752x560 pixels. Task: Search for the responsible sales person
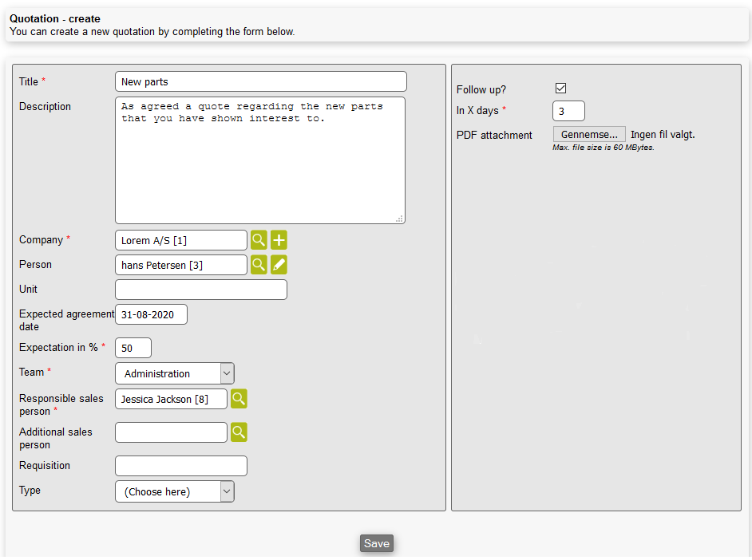[239, 399]
